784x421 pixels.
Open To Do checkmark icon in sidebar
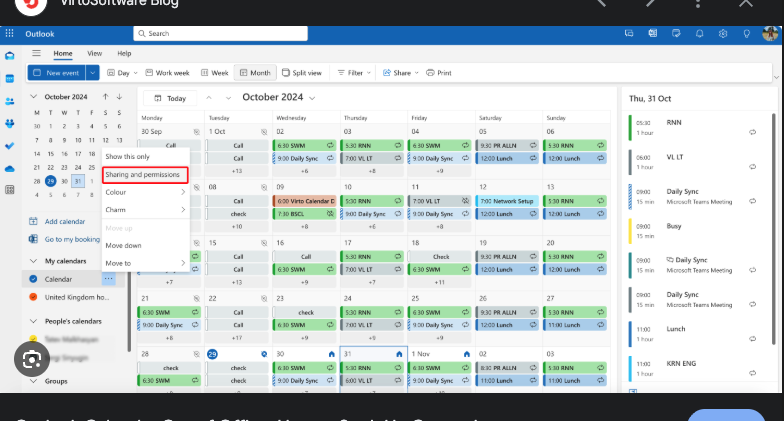point(10,146)
